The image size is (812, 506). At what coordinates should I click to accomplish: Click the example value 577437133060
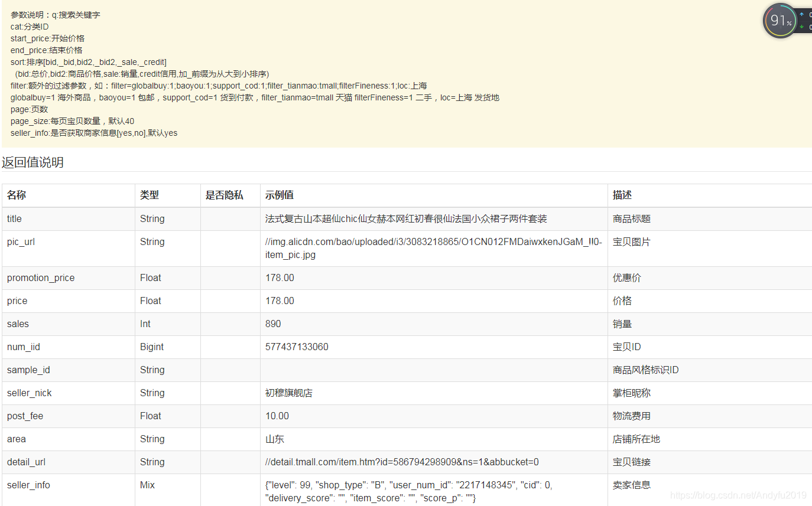pyautogui.click(x=297, y=347)
